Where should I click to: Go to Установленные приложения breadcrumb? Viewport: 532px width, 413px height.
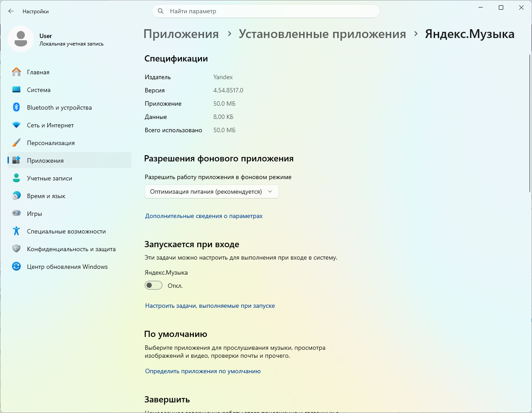point(323,34)
